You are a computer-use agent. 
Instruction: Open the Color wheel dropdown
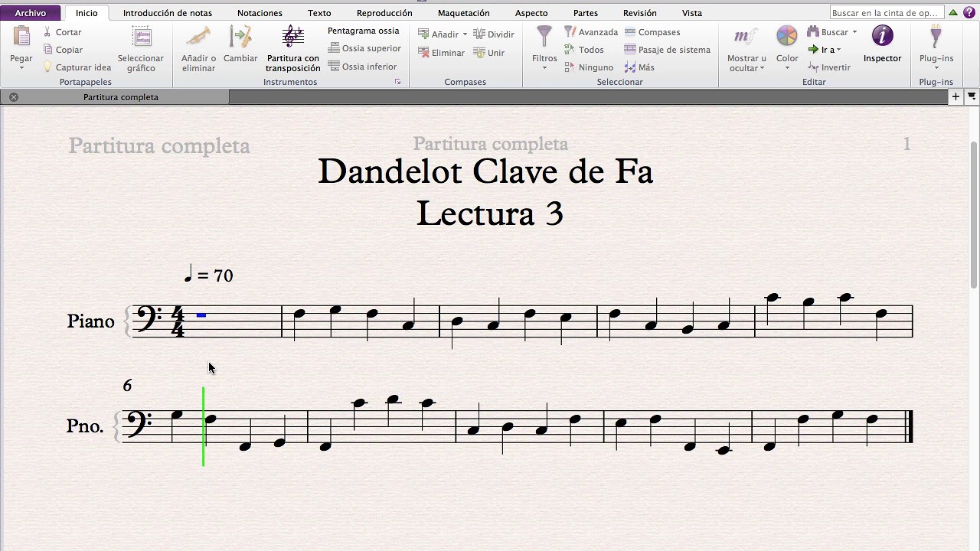pyautogui.click(x=787, y=49)
